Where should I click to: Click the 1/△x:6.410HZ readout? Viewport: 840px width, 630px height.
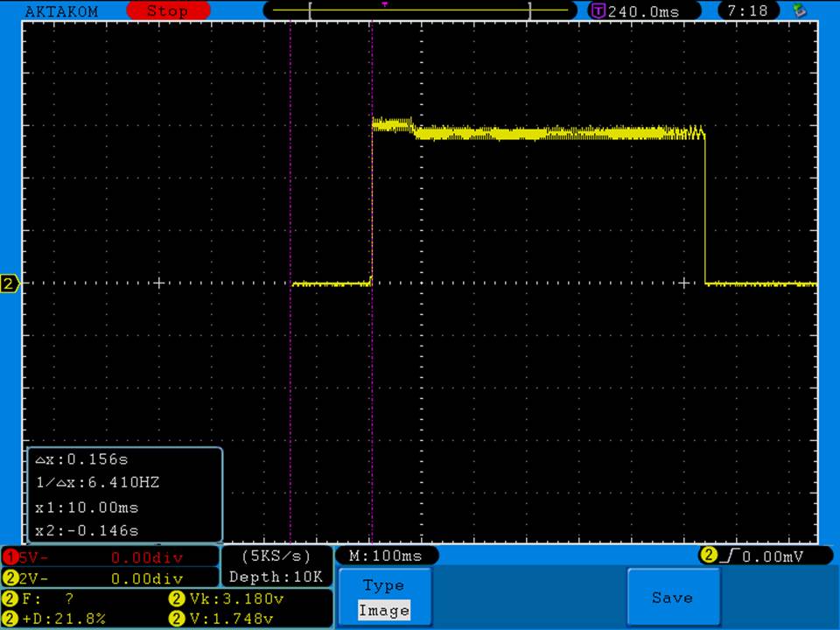pos(97,482)
